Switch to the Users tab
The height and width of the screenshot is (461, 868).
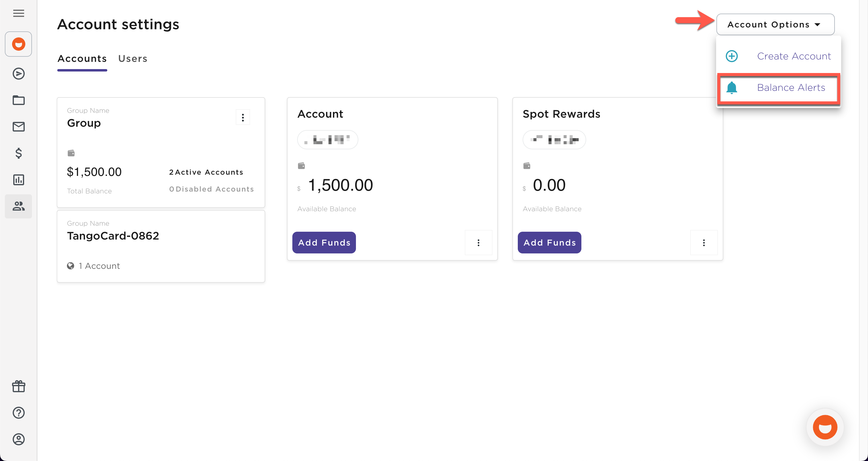click(x=132, y=58)
